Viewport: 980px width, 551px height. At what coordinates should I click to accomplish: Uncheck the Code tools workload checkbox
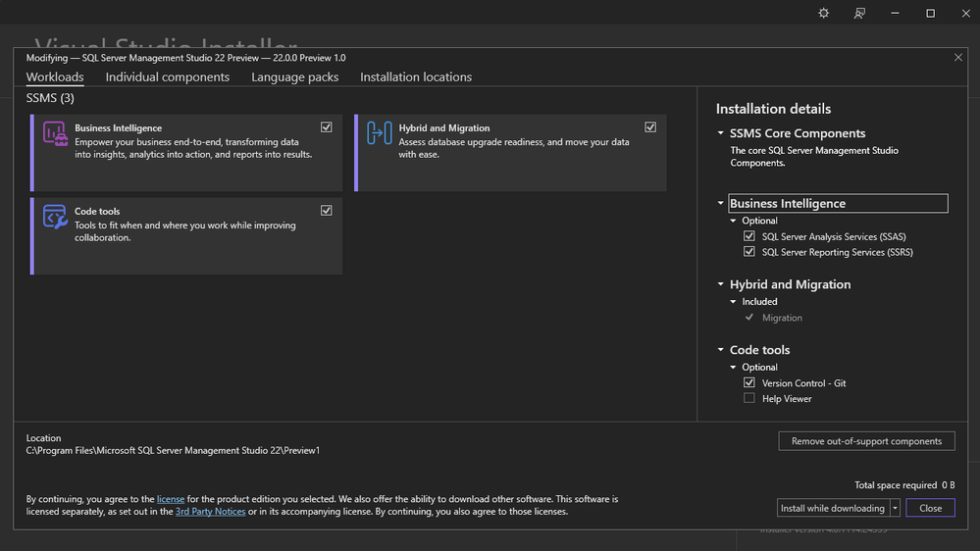tap(327, 211)
